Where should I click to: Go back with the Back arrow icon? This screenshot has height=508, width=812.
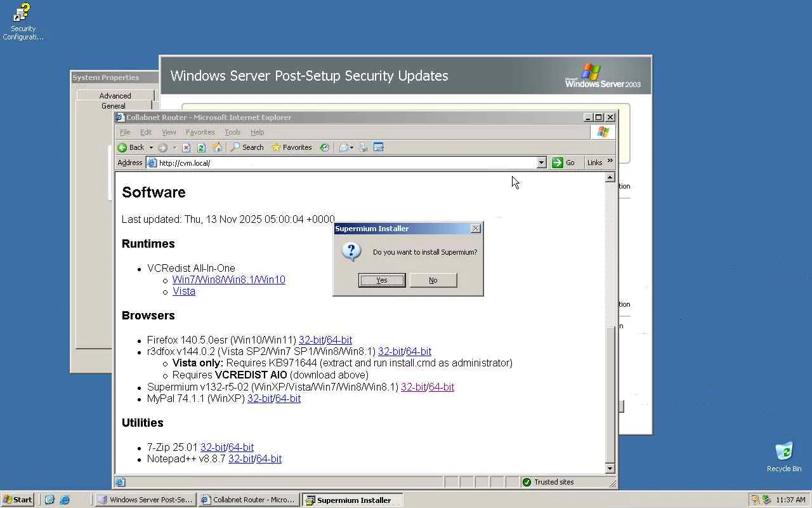click(x=122, y=147)
